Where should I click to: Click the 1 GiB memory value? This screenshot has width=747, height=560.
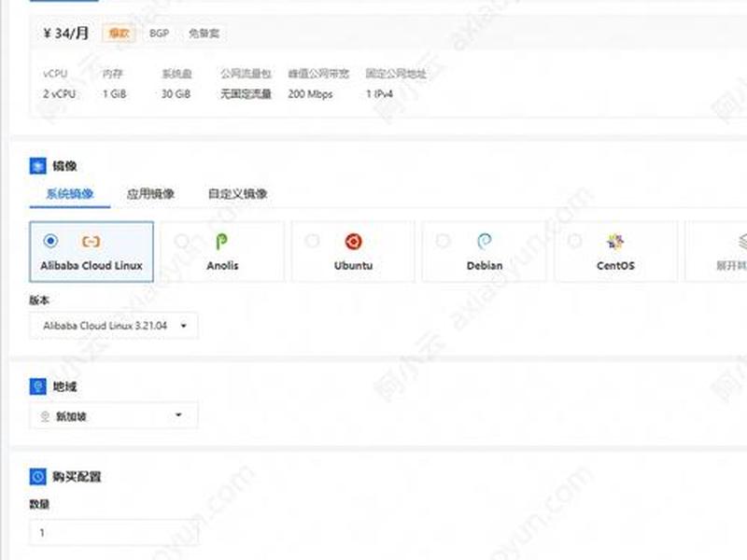click(115, 94)
